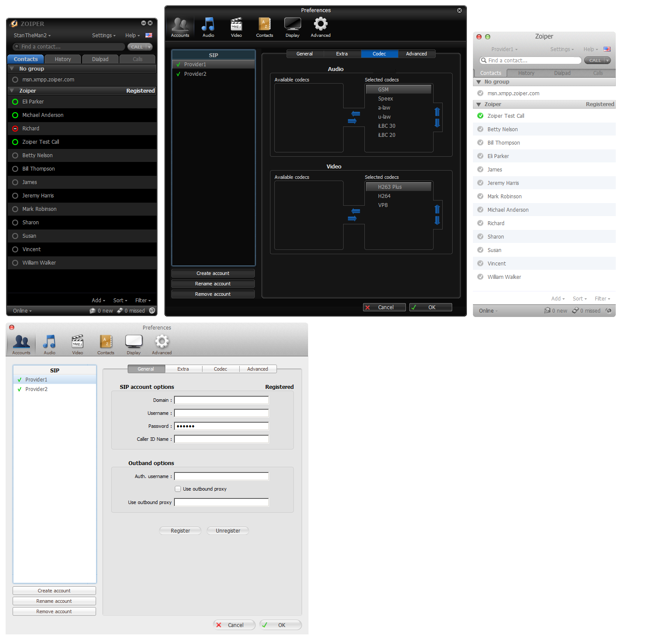Image resolution: width=672 pixels, height=640 pixels.
Task: Click missed calls icon in light Zoiper
Action: (x=576, y=310)
